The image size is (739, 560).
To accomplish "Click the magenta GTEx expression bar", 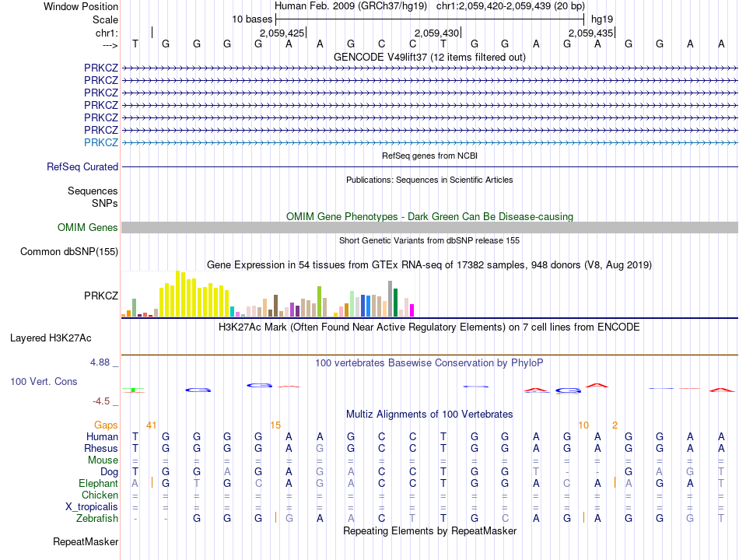I will click(412, 310).
